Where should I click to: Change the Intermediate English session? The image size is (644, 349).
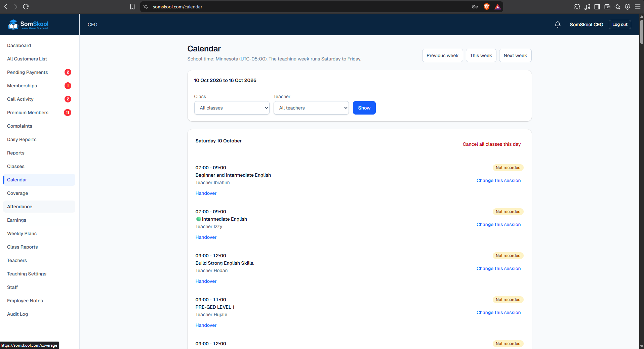coord(498,224)
